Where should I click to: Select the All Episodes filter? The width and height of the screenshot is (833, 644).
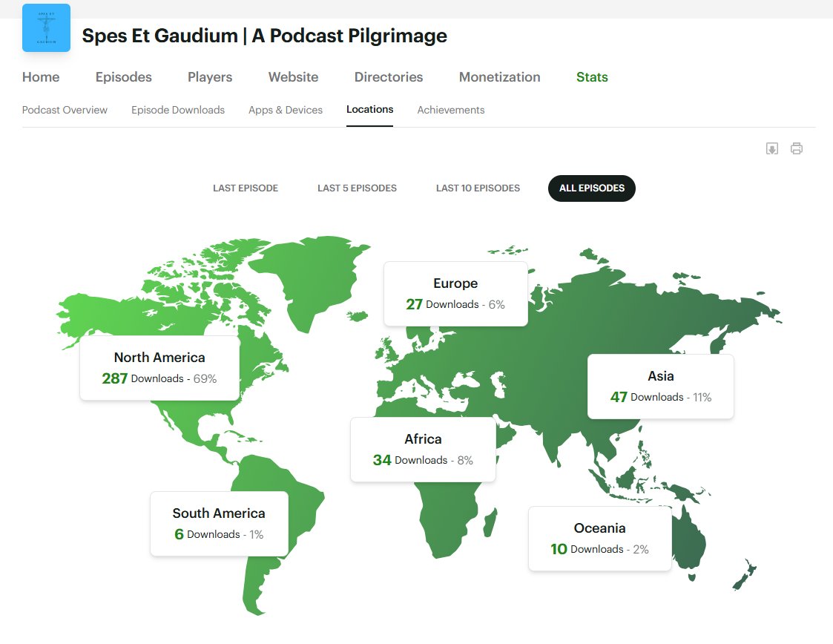click(x=592, y=188)
